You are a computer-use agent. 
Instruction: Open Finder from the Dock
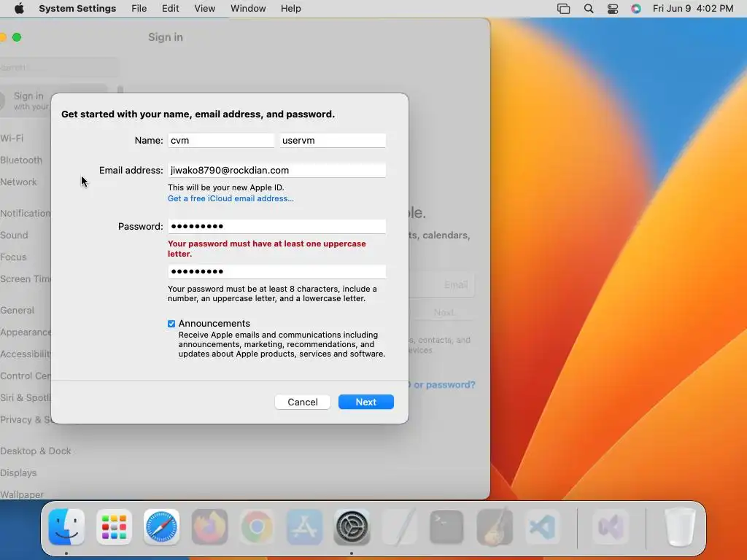66,527
